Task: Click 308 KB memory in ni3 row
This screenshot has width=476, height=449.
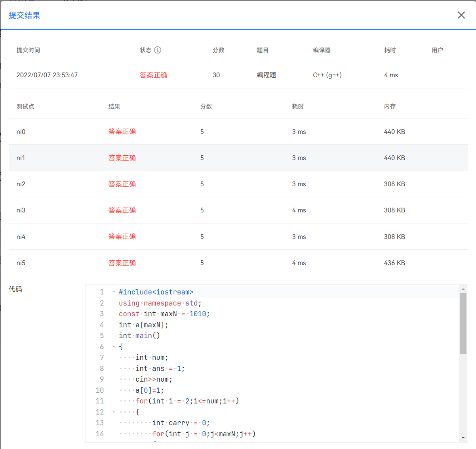Action: pos(394,210)
